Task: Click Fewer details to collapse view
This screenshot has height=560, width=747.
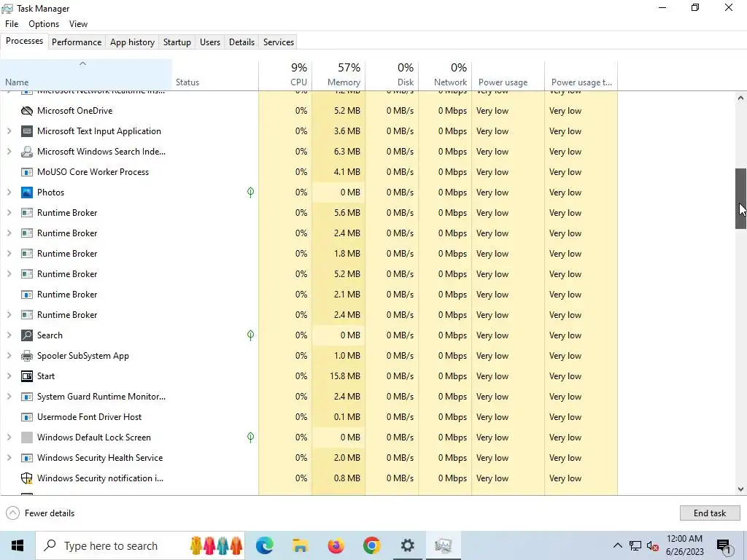Action: click(x=41, y=513)
